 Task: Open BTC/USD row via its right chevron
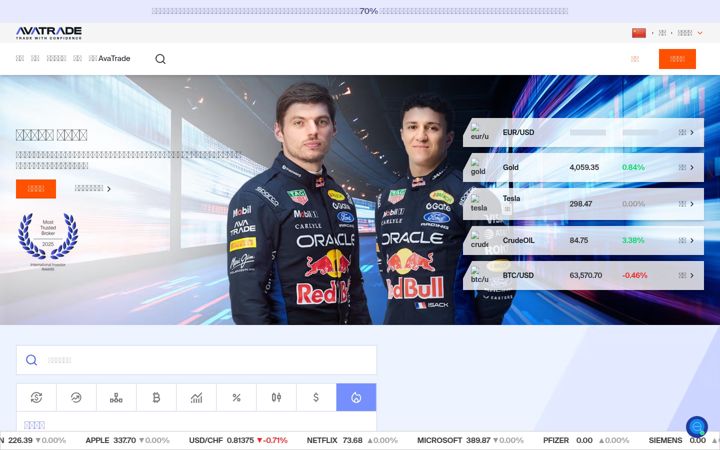[692, 276]
